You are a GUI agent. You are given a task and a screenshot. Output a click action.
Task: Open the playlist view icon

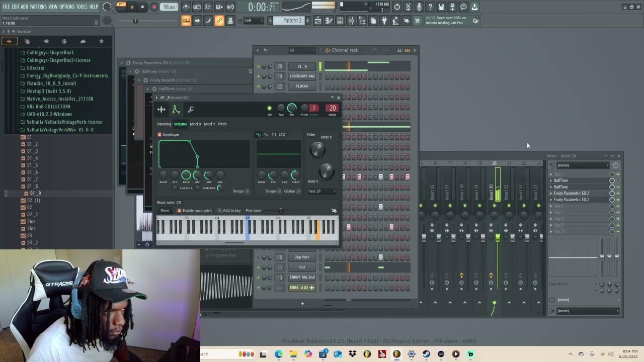click(317, 21)
